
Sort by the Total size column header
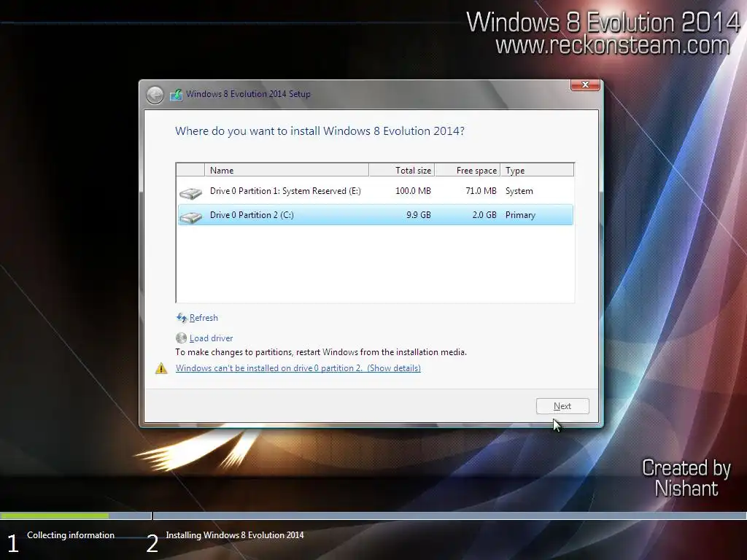pyautogui.click(x=402, y=170)
